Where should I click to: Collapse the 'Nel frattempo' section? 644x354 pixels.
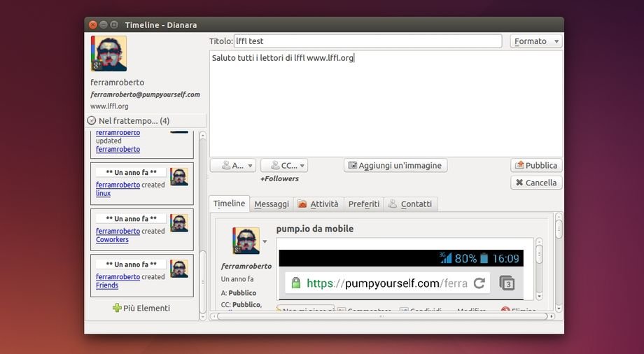coord(92,121)
